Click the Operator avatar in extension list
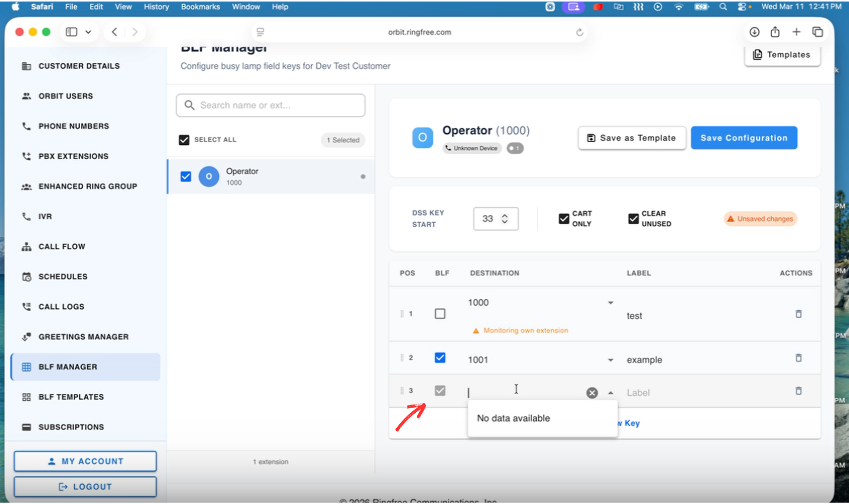This screenshot has width=849, height=504. 209,177
